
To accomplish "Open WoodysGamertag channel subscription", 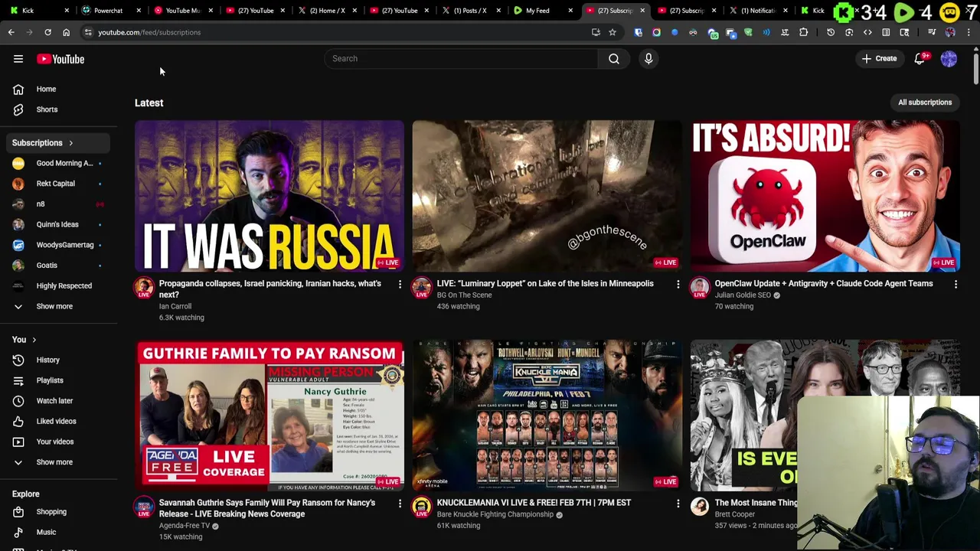I will pos(58,245).
